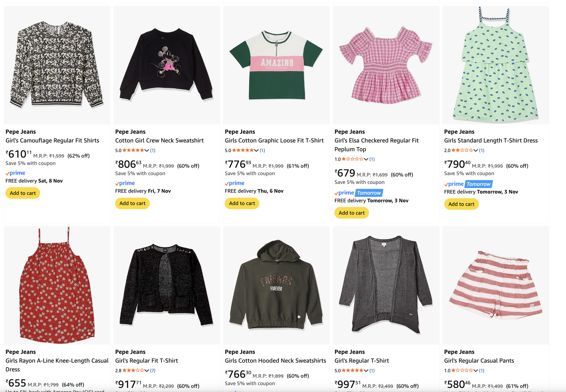
Task: Click the prime badge under Camouflage Shirts
Action: point(15,173)
